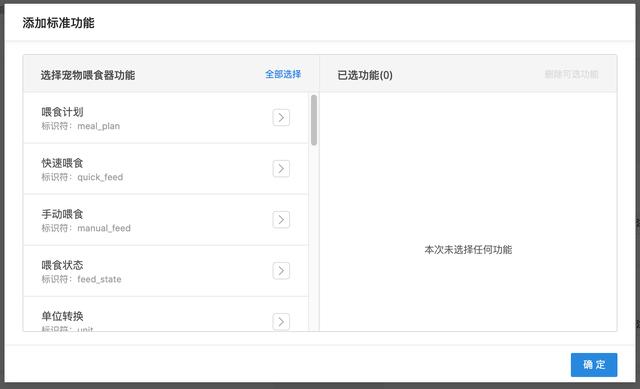Select the 手动喂食 function name
The width and height of the screenshot is (640, 389).
point(62,214)
